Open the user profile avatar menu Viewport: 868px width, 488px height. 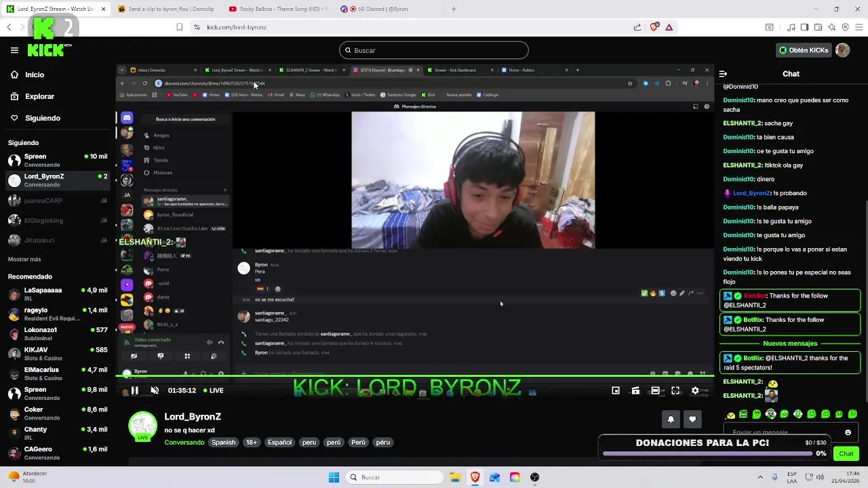tap(842, 50)
